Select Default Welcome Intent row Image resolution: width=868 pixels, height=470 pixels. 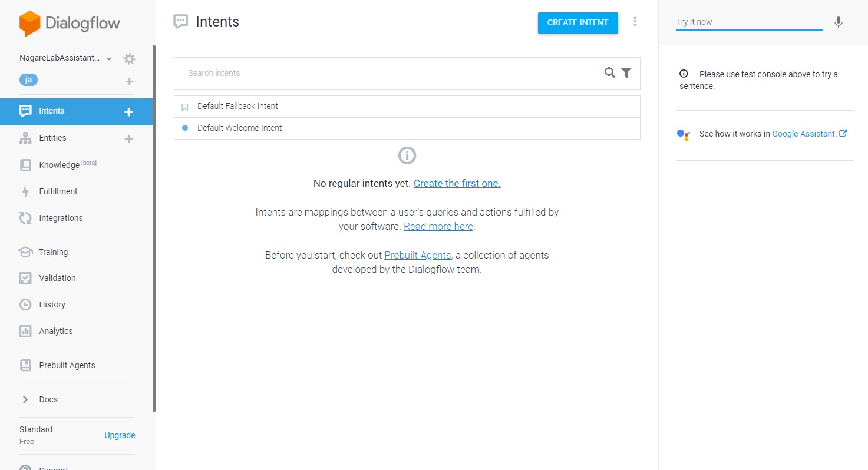click(x=407, y=128)
